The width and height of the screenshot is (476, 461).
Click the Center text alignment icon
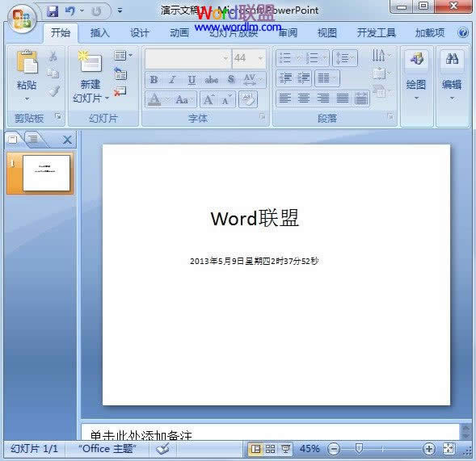tap(304, 98)
